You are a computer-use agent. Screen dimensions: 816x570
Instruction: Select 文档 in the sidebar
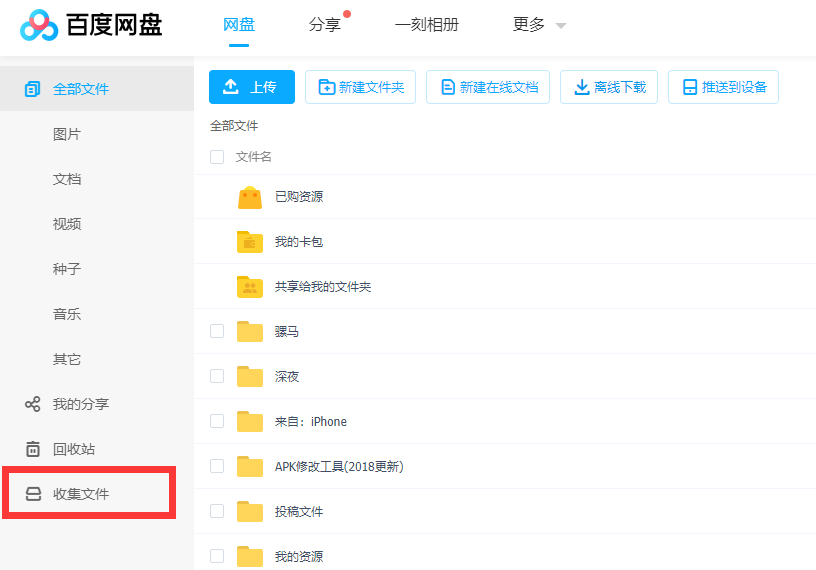pyautogui.click(x=67, y=179)
